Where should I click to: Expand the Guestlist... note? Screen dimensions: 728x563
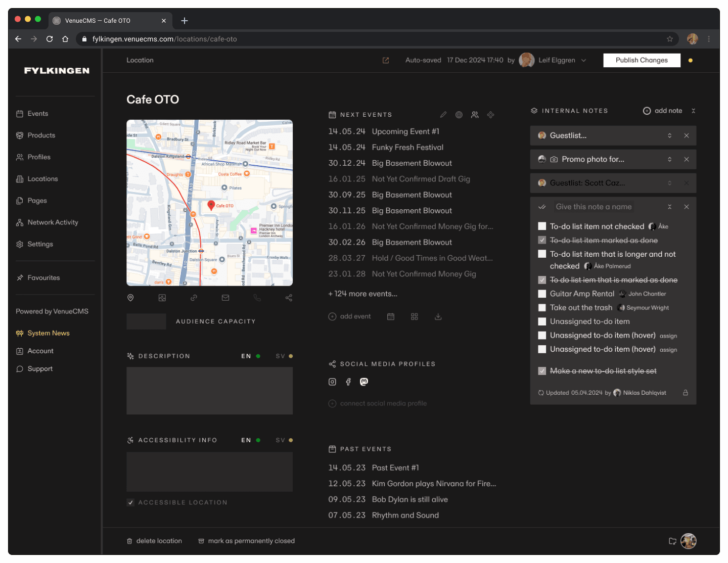pos(670,135)
